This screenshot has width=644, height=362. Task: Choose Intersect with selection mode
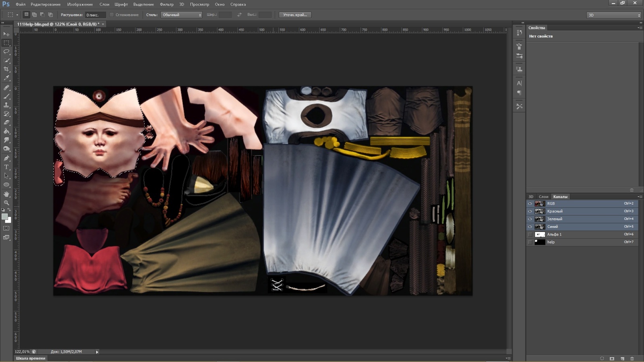pyautogui.click(x=50, y=14)
